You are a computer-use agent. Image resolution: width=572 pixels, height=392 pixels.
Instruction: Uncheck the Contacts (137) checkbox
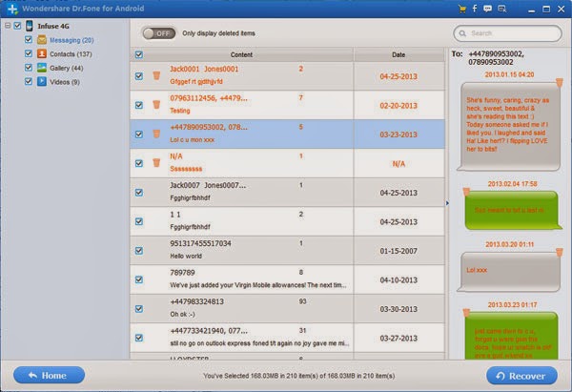[29, 53]
